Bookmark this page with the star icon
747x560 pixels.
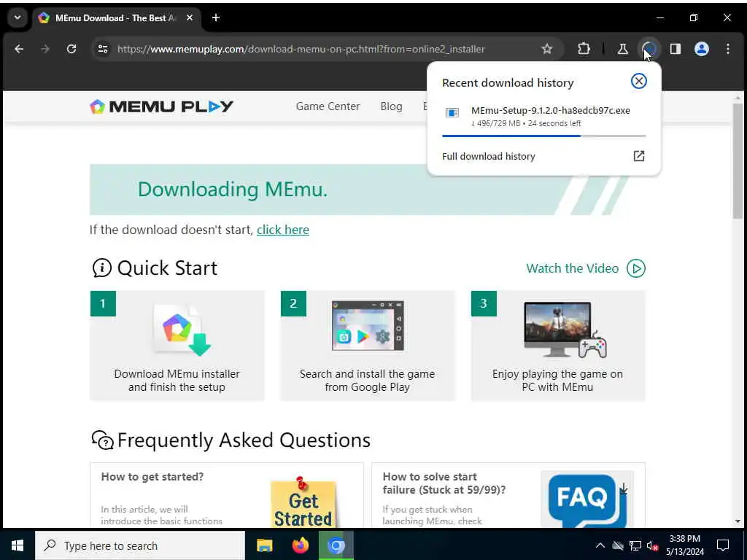point(547,49)
